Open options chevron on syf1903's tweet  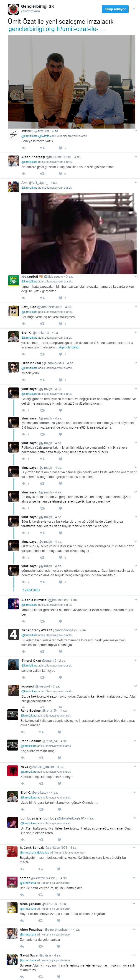tap(135, 131)
